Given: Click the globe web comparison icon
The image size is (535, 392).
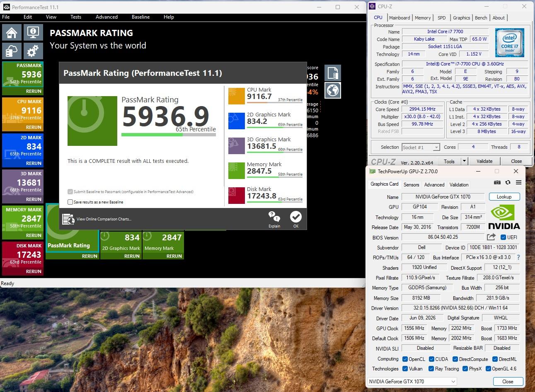Looking at the screenshot, I should tap(333, 90).
